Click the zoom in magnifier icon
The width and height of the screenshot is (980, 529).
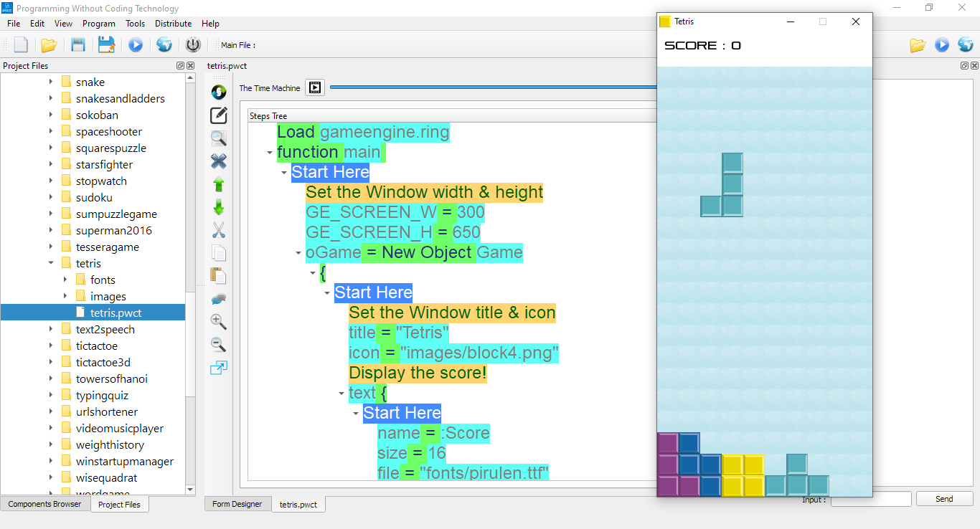219,322
